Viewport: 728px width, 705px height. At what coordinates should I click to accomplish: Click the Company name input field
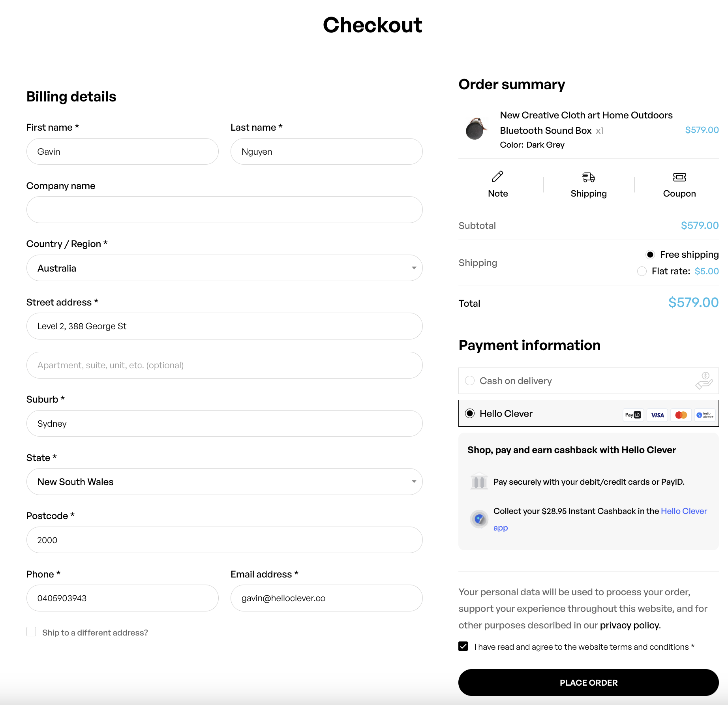click(x=224, y=210)
